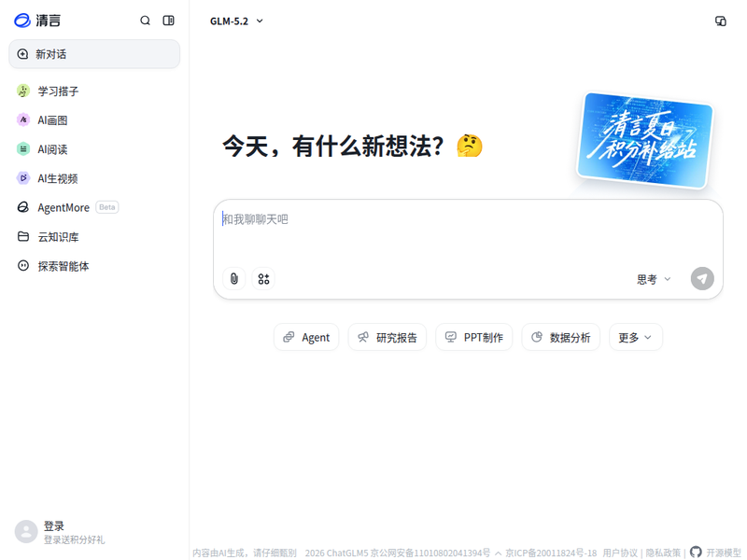Click 登录 to sign in
747x560 pixels.
(54, 525)
